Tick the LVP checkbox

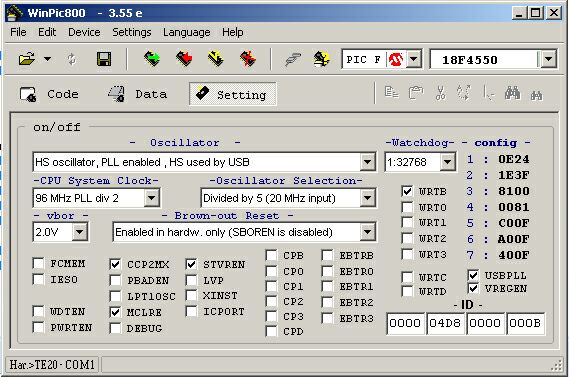(x=191, y=280)
